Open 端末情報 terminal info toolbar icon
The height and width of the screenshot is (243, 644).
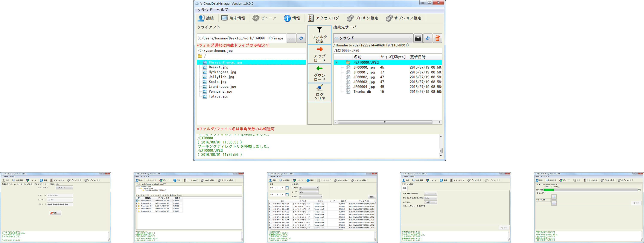tap(233, 18)
